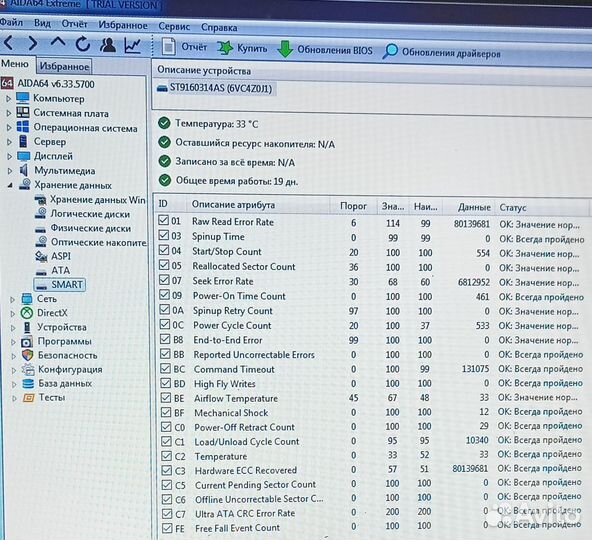Expand the Системная плата tree node arrow
Screen dimensions: 592x540
click(x=9, y=113)
